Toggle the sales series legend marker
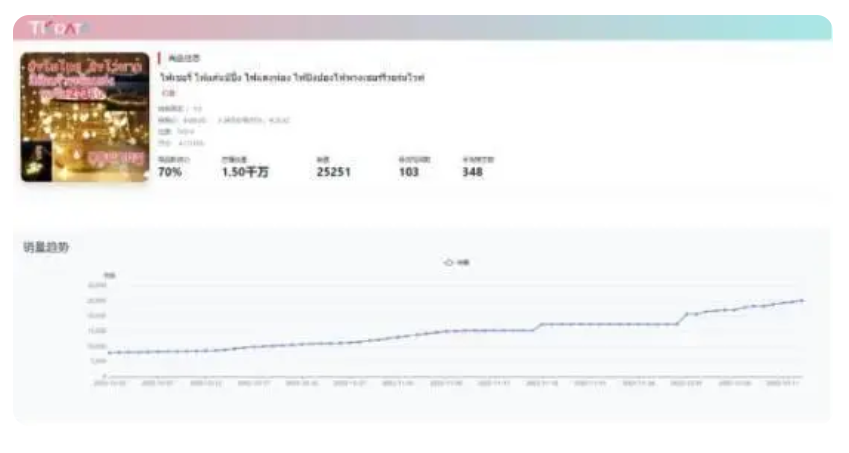 [448, 262]
